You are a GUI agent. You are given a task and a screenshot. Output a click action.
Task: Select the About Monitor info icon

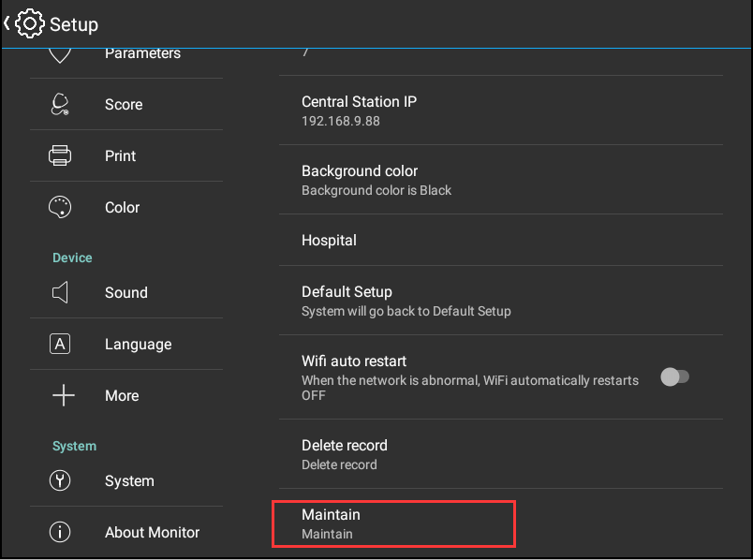pos(60,532)
